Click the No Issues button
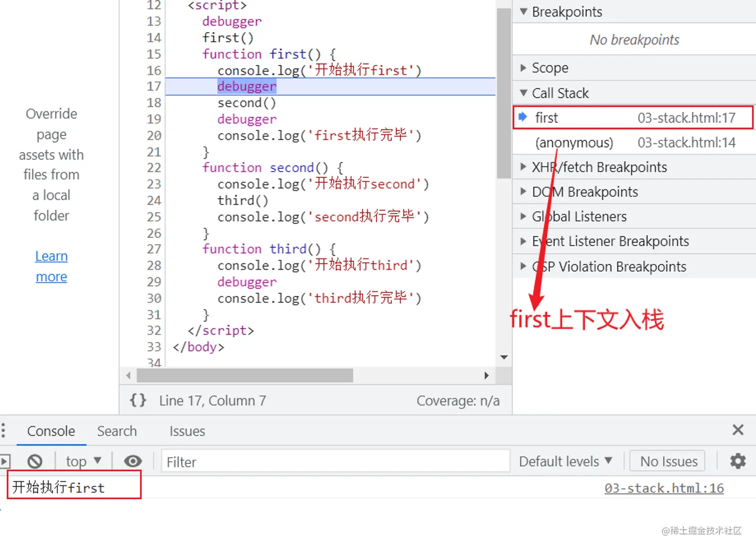756x550 pixels. (668, 461)
